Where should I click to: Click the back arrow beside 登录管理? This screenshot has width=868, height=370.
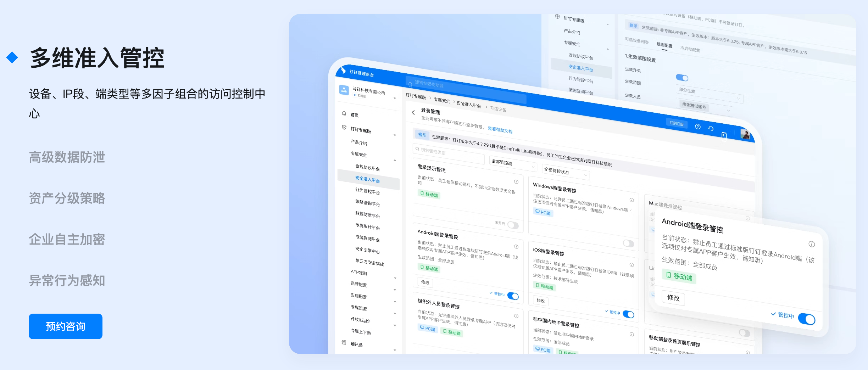click(x=413, y=113)
